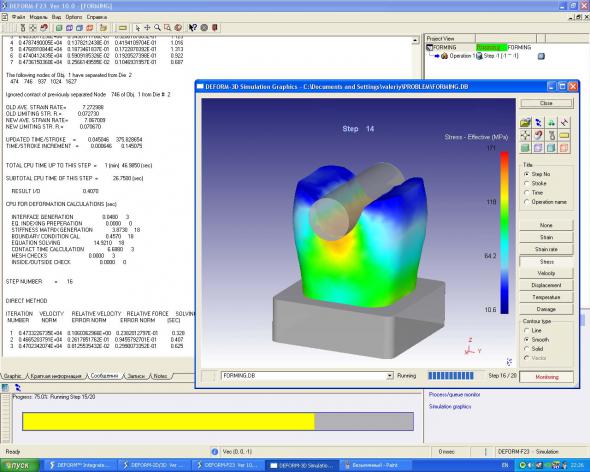Viewport: 590px width, 472px height.
Task: Select the pan (four-arrow) tool in toolbar
Action: tap(147, 27)
